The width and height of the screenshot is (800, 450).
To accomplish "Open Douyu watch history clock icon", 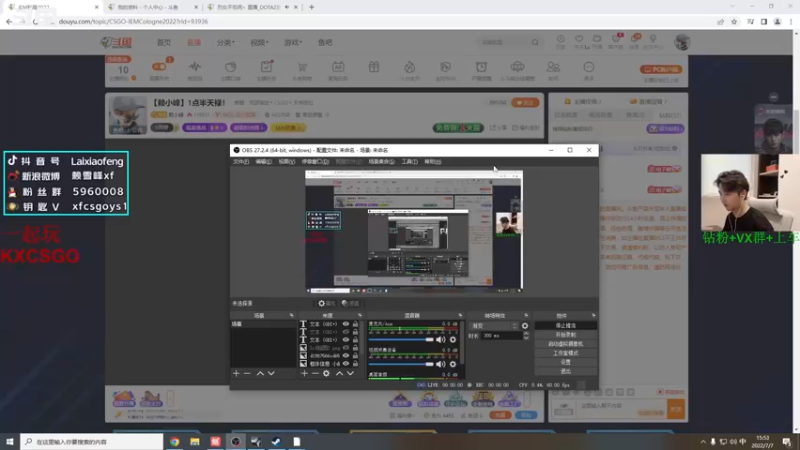I will 561,39.
